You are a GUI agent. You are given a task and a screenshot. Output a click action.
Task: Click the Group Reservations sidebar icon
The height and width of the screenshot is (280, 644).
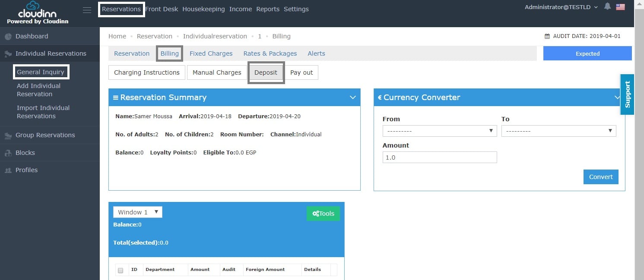click(8, 135)
